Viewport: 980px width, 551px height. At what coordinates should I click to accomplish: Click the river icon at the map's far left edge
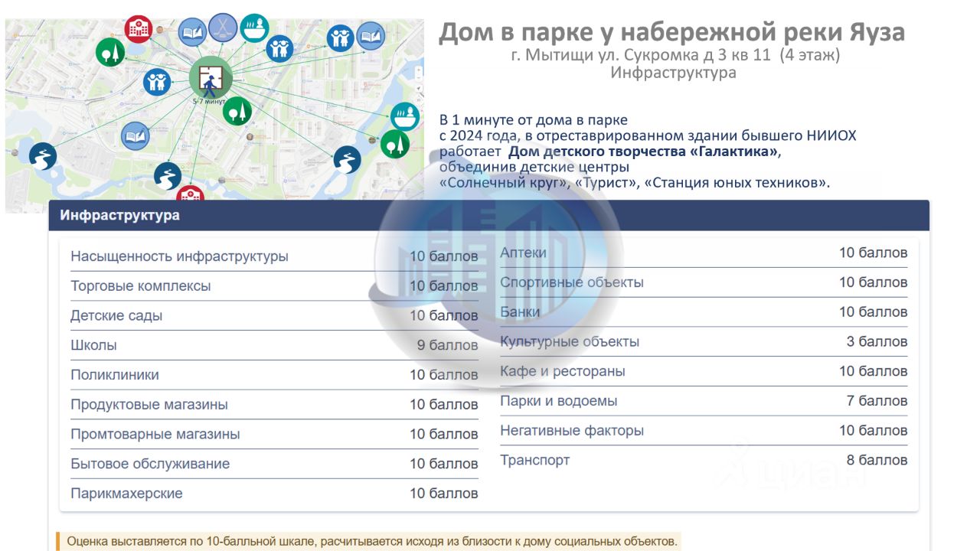click(x=43, y=157)
